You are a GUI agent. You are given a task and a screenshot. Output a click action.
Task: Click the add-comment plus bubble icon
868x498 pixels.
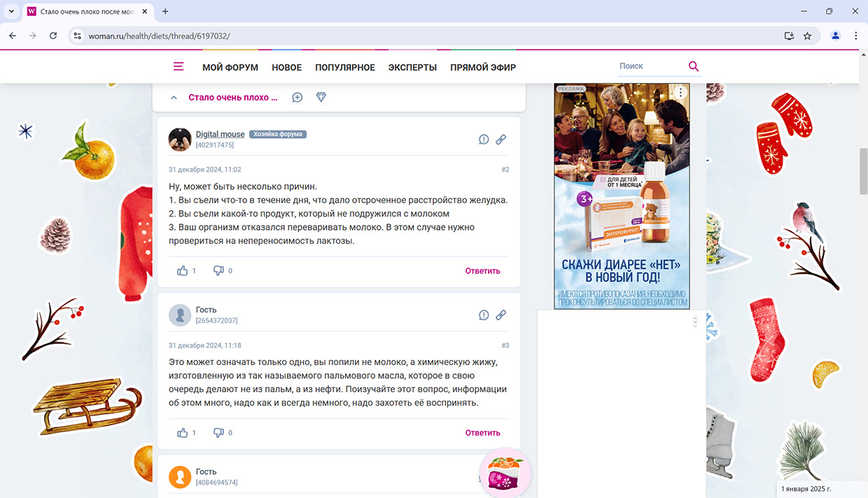pos(297,97)
